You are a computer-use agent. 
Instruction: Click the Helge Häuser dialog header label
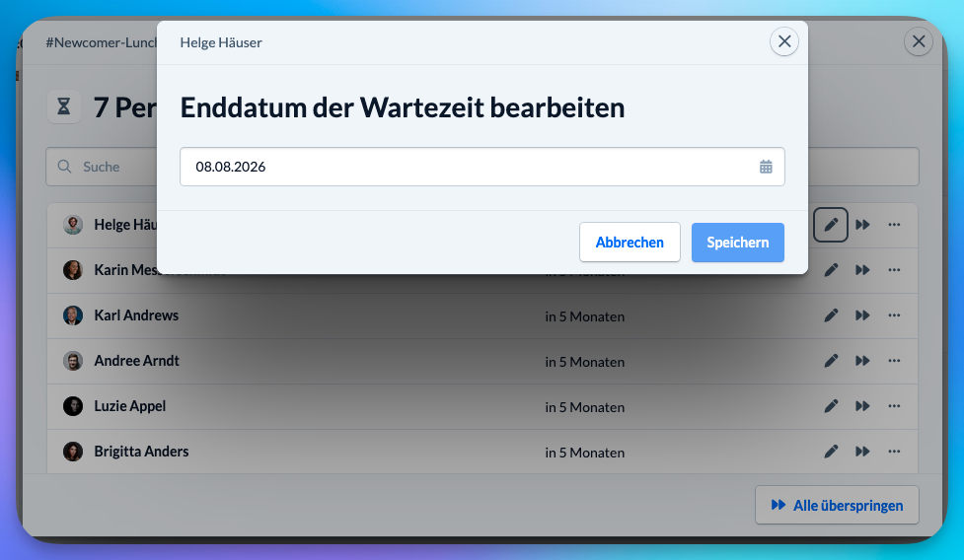point(221,42)
